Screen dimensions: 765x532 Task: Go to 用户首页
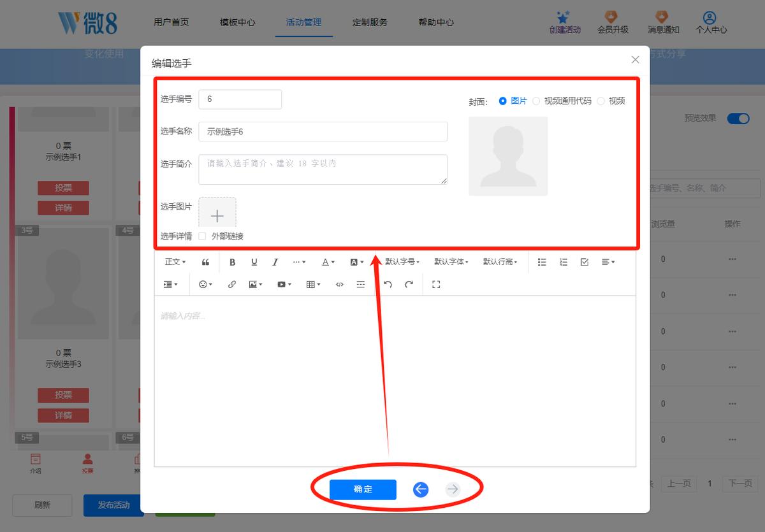[x=171, y=22]
